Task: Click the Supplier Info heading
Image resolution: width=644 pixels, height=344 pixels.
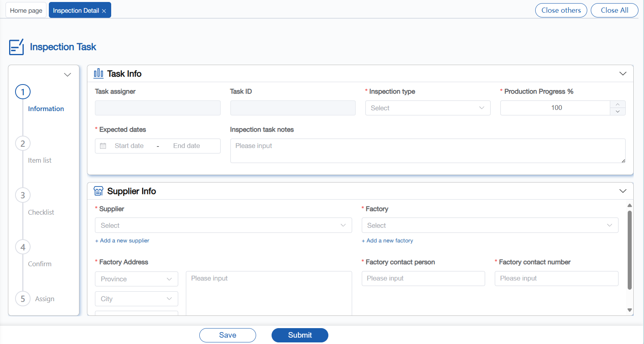Action: pyautogui.click(x=131, y=191)
